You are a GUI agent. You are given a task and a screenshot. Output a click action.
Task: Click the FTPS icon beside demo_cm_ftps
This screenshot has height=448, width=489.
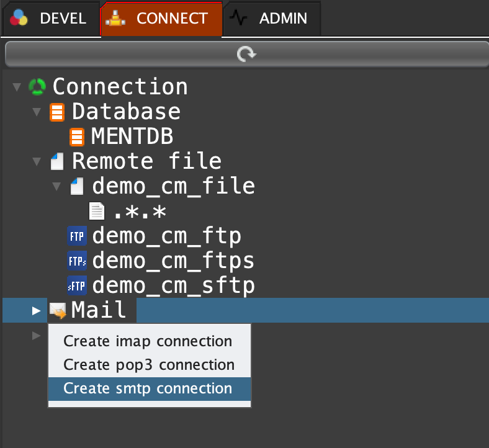coord(77,261)
